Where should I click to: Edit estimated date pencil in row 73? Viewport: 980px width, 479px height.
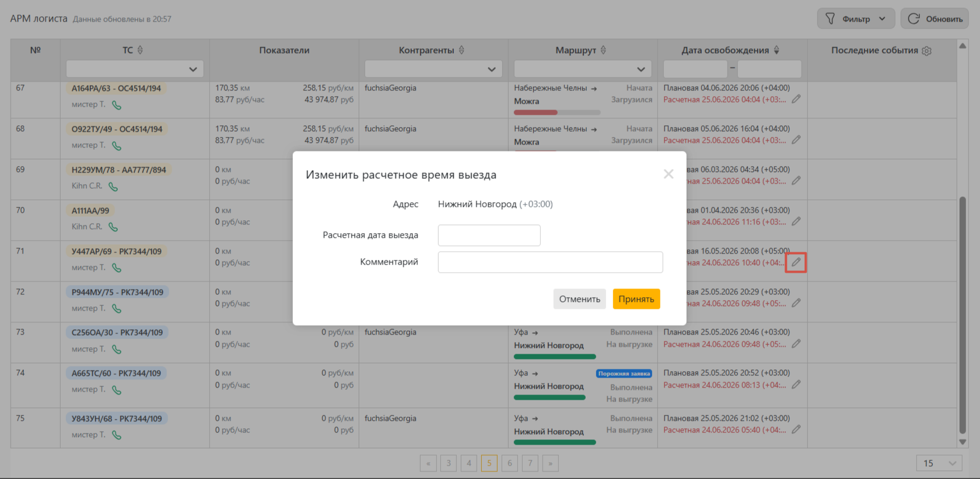coord(796,344)
